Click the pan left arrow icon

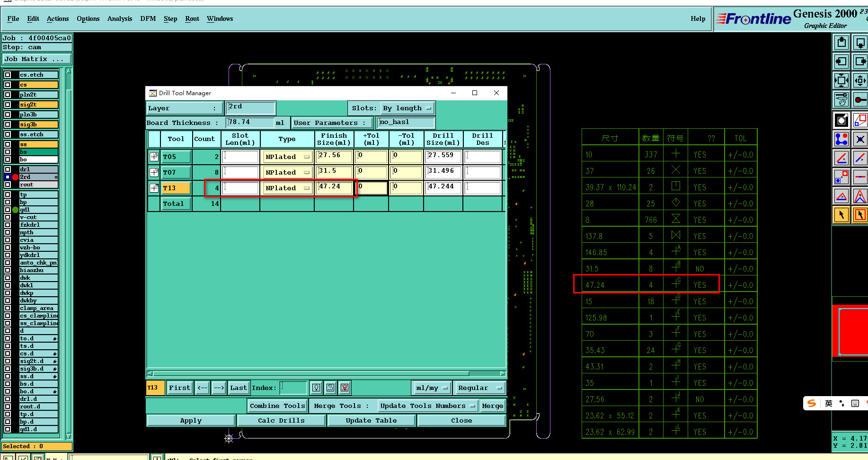[x=841, y=62]
